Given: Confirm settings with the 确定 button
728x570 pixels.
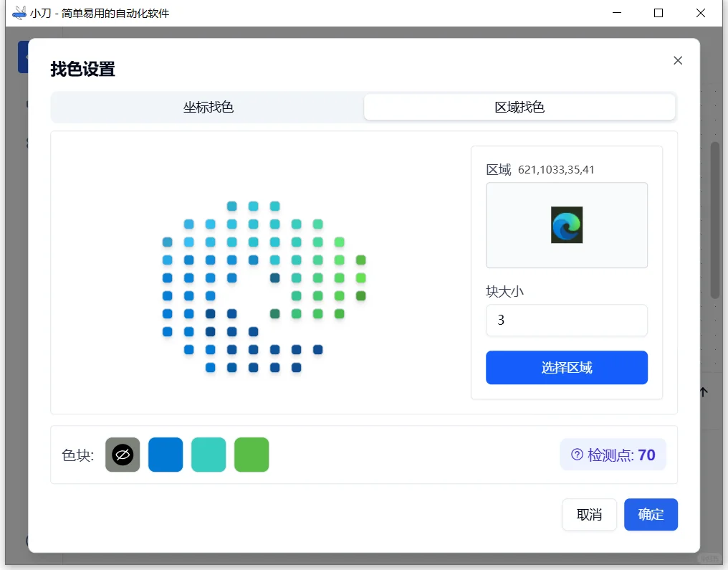Looking at the screenshot, I should 651,514.
